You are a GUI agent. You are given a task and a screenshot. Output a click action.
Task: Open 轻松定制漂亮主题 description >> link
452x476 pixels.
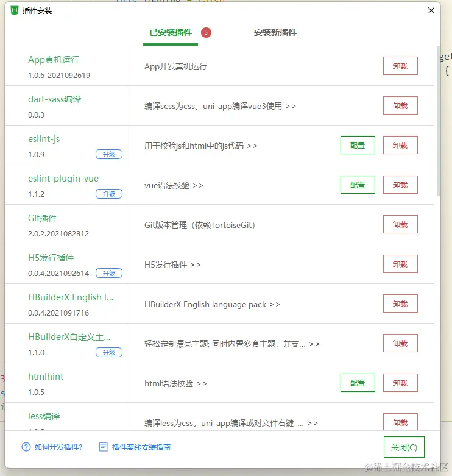click(314, 344)
